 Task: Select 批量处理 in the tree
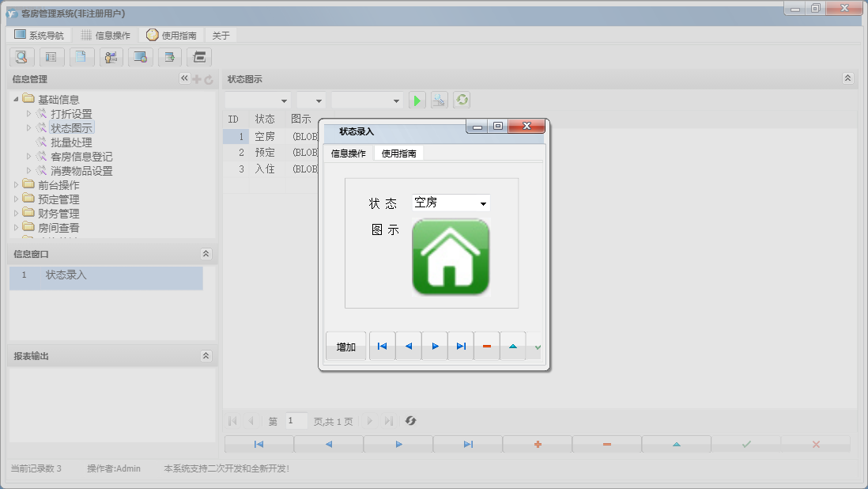coord(71,142)
